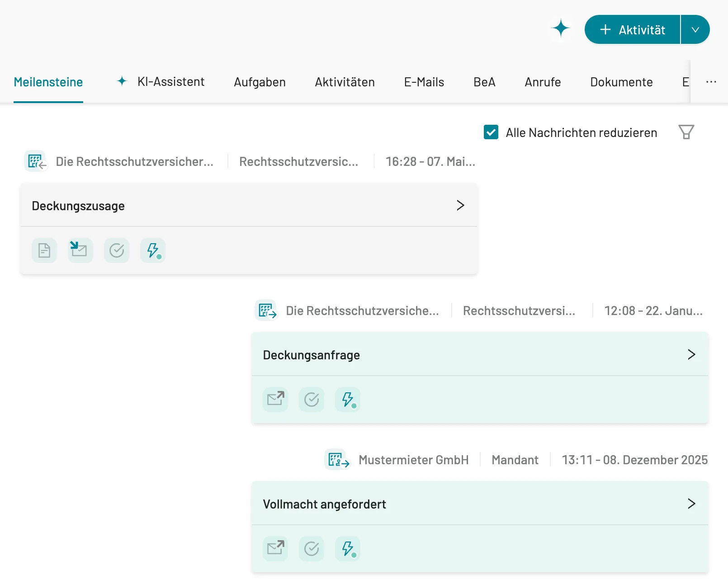Image resolution: width=728 pixels, height=584 pixels.
Task: Click outgoing building icon above Deckungsanfrage
Action: tap(267, 311)
